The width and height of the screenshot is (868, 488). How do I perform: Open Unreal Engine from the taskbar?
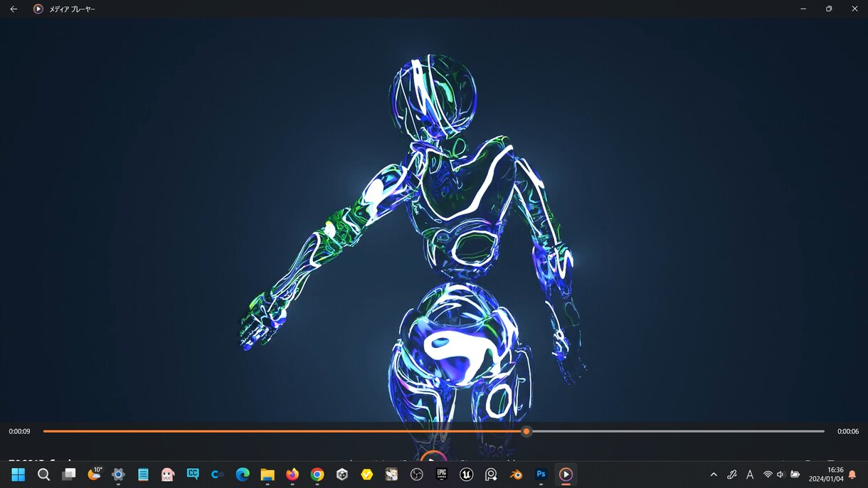point(467,474)
